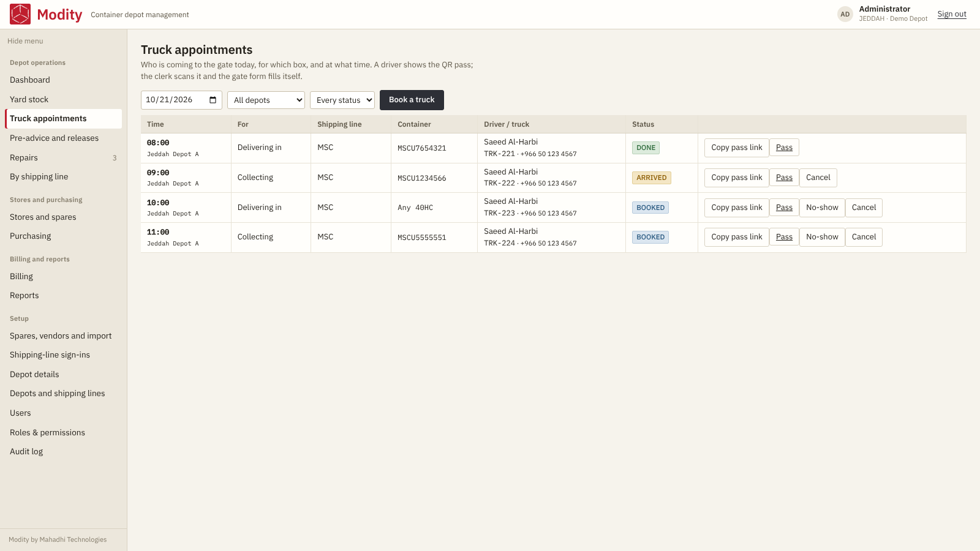Open Yard stock page

(x=64, y=99)
